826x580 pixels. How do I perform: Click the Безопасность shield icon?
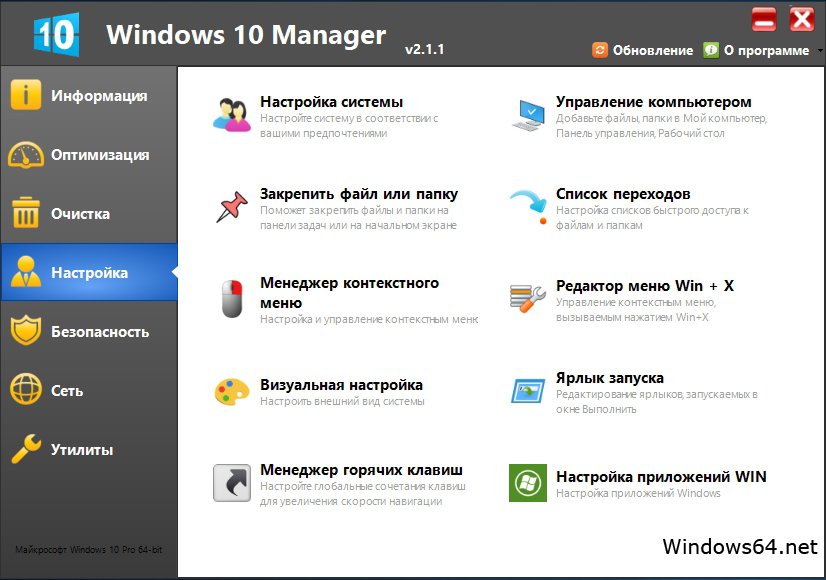[25, 330]
